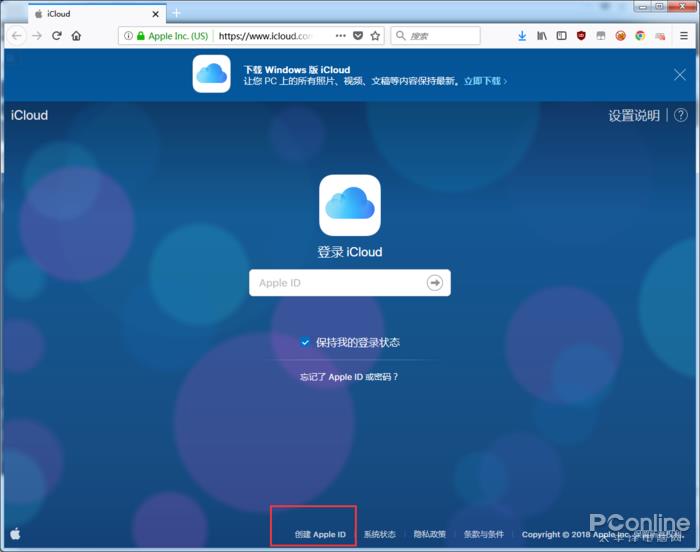Click 忘记了 Apple ID 或密码 link

point(349,377)
